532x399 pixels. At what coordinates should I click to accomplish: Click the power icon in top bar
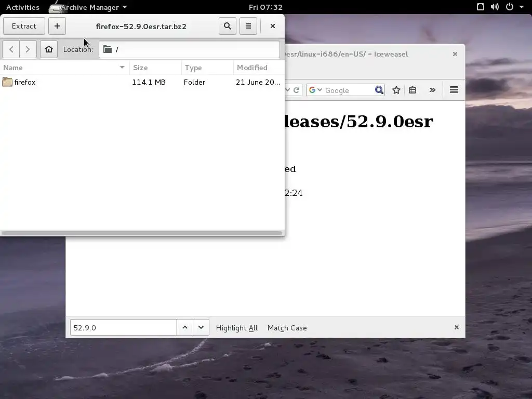pyautogui.click(x=510, y=7)
